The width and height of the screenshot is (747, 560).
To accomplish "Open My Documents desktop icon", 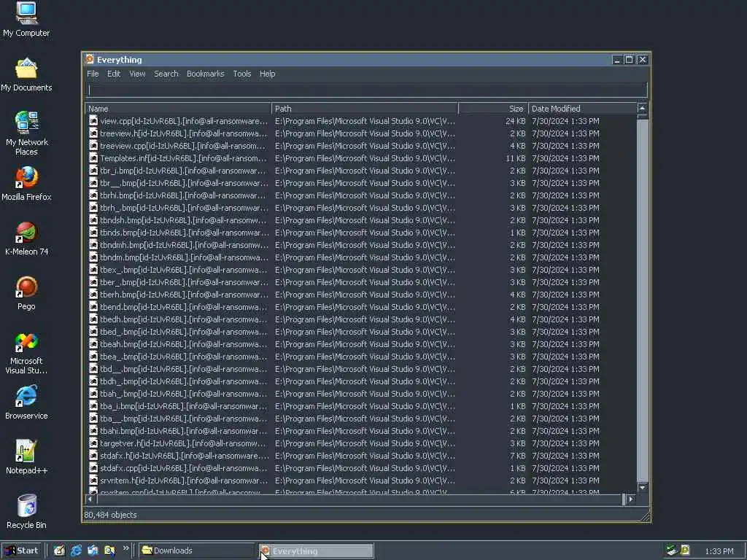I will coord(26,74).
